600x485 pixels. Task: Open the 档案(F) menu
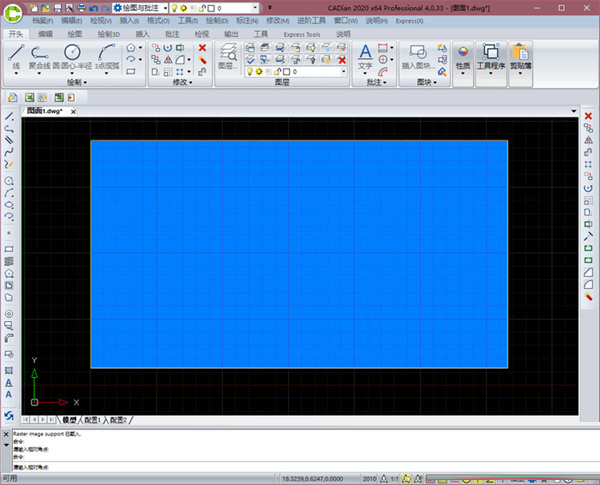coord(43,20)
